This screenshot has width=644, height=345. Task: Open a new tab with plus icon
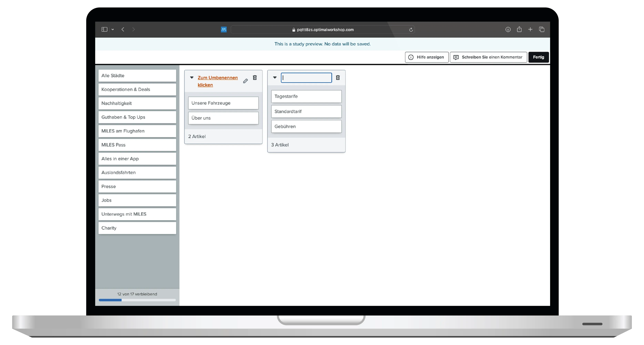(x=530, y=29)
